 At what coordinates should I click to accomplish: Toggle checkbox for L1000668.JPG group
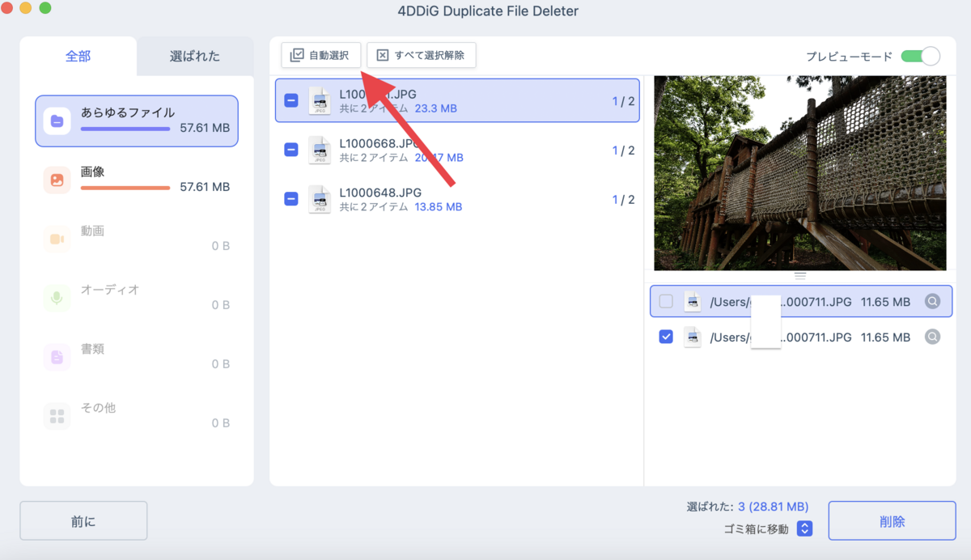point(291,150)
